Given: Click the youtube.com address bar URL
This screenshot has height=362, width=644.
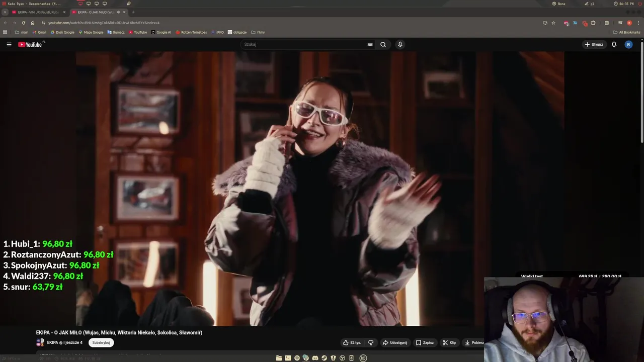Looking at the screenshot, I should pos(104,23).
